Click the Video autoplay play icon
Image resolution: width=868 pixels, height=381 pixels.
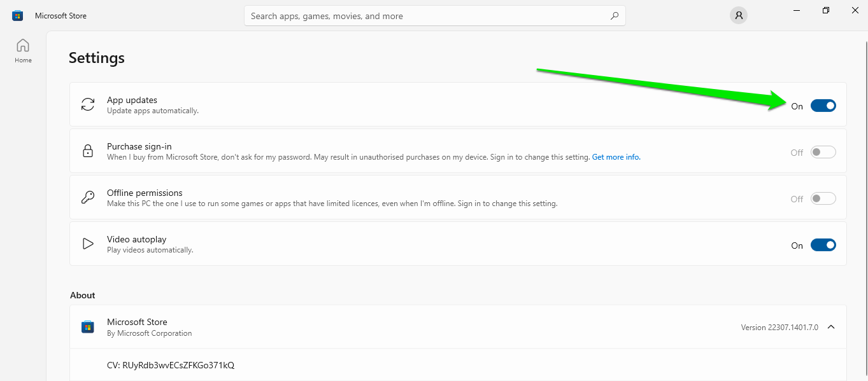click(88, 244)
